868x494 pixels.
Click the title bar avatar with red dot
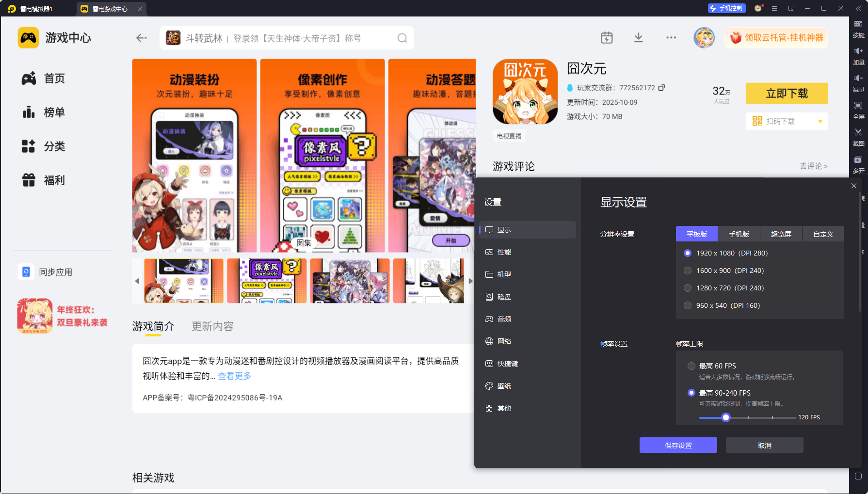758,8
